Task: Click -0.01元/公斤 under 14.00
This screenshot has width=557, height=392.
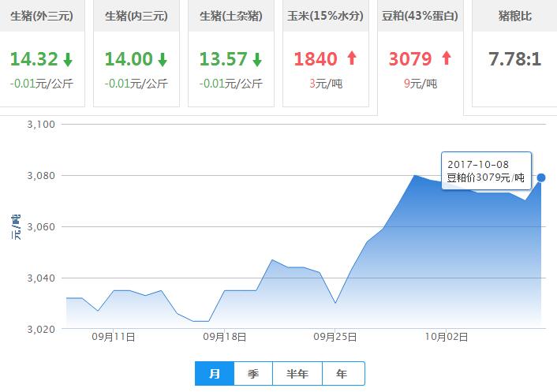Action: [136, 84]
